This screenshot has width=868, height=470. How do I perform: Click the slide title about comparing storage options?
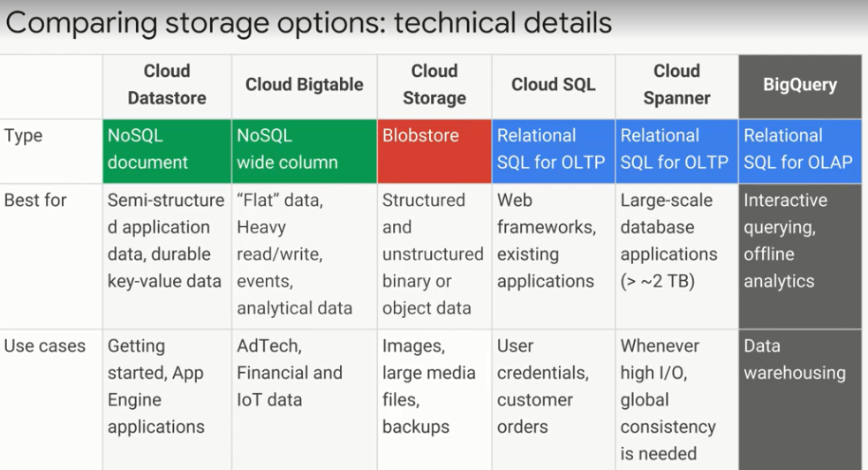point(308,23)
